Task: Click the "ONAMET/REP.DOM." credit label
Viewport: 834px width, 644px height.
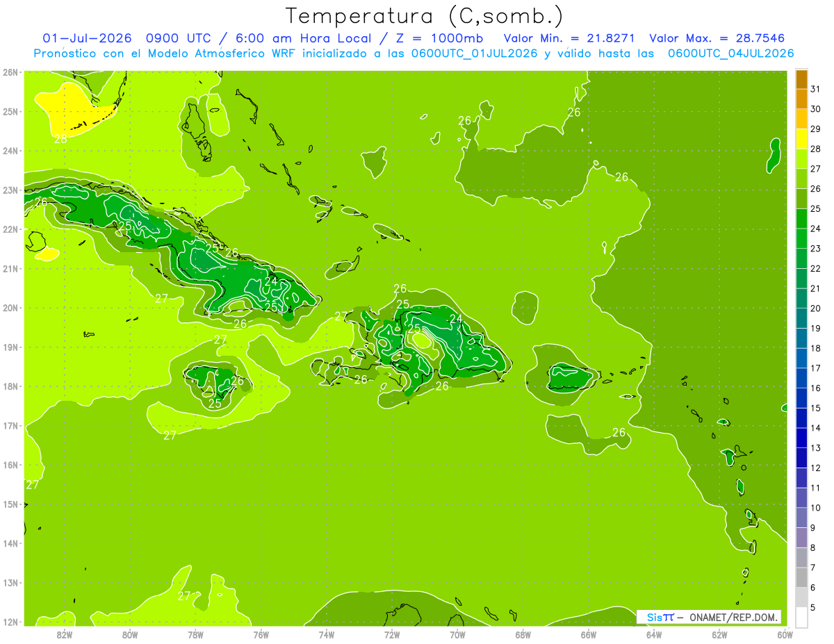Action: (734, 617)
